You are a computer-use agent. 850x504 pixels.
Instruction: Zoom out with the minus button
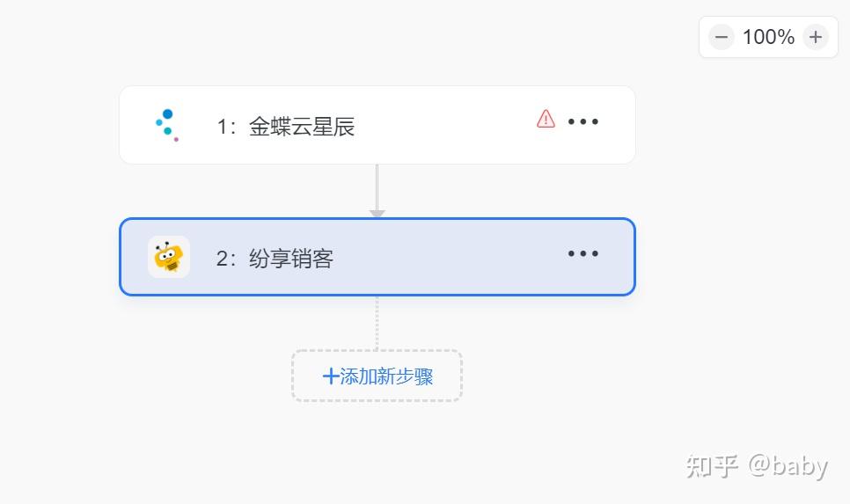(721, 38)
